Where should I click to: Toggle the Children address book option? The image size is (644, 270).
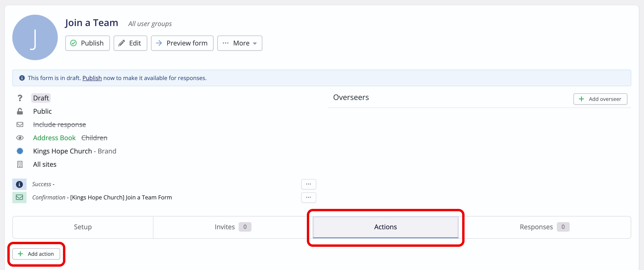click(94, 138)
